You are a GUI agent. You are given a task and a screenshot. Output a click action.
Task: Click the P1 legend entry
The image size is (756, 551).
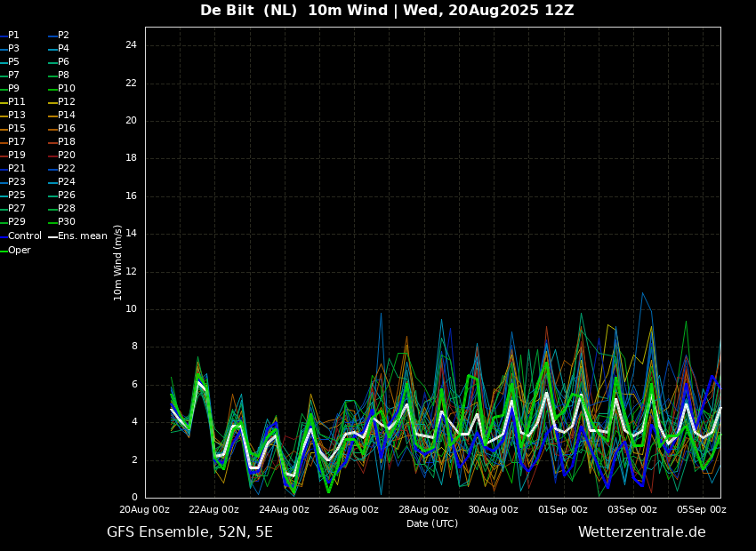coord(13,36)
